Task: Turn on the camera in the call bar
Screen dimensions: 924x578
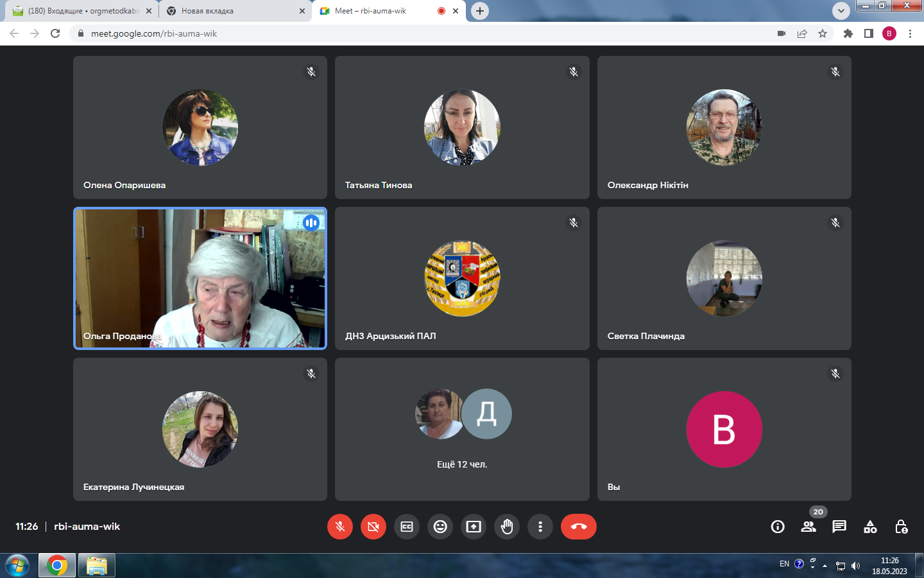Action: click(373, 527)
